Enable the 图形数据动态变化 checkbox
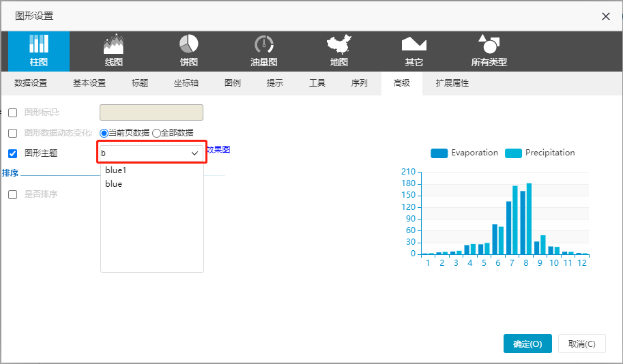The width and height of the screenshot is (623, 364). point(13,133)
